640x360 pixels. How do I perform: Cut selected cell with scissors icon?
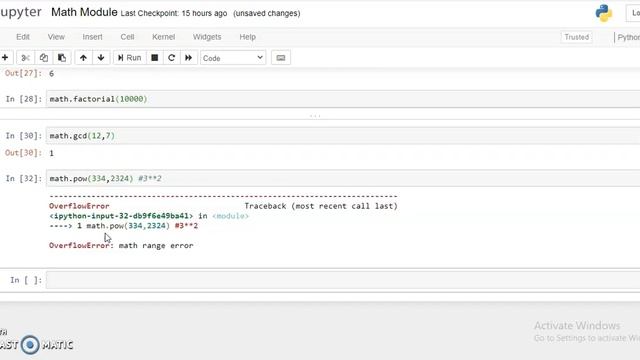pos(25,58)
